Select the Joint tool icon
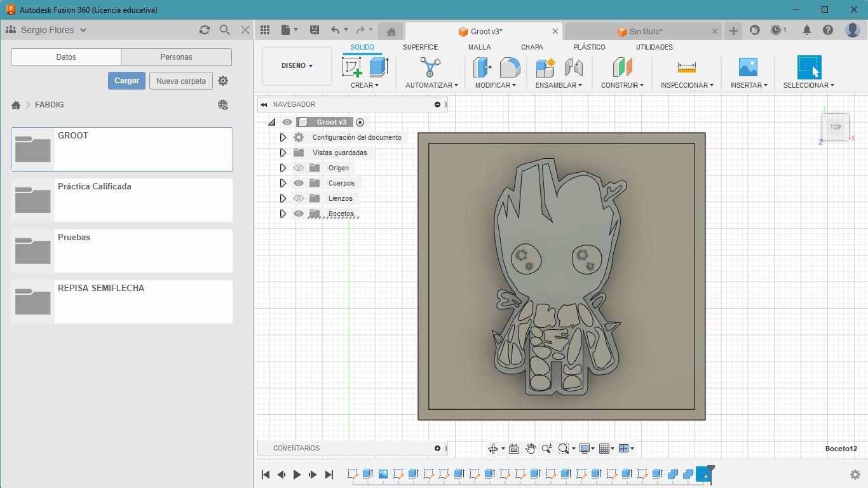Screen dimensions: 868x488 (573, 67)
